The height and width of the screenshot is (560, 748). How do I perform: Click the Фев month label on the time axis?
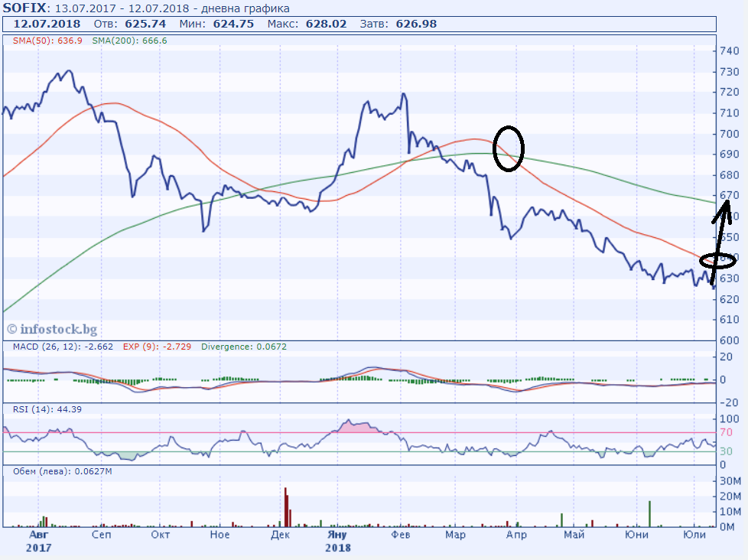[401, 534]
